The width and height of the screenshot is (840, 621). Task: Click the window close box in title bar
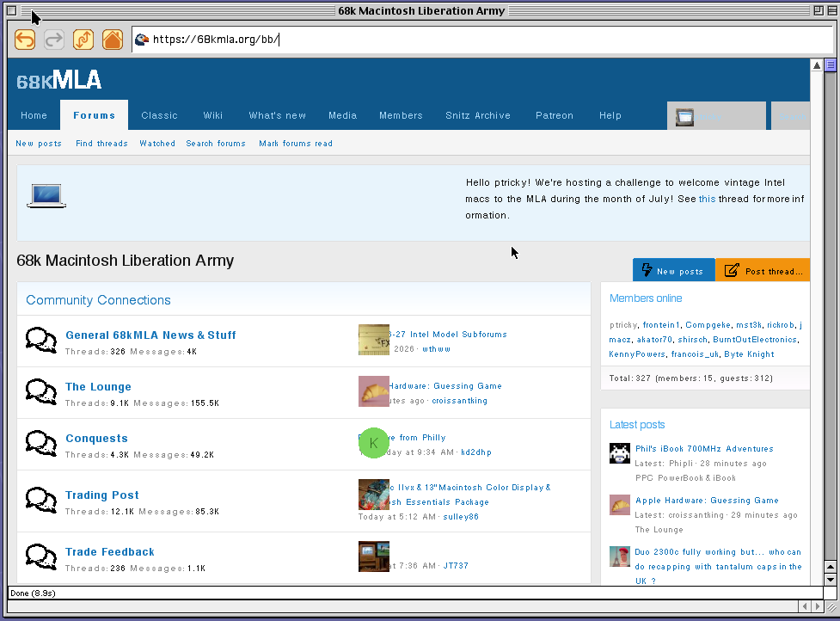pyautogui.click(x=12, y=10)
